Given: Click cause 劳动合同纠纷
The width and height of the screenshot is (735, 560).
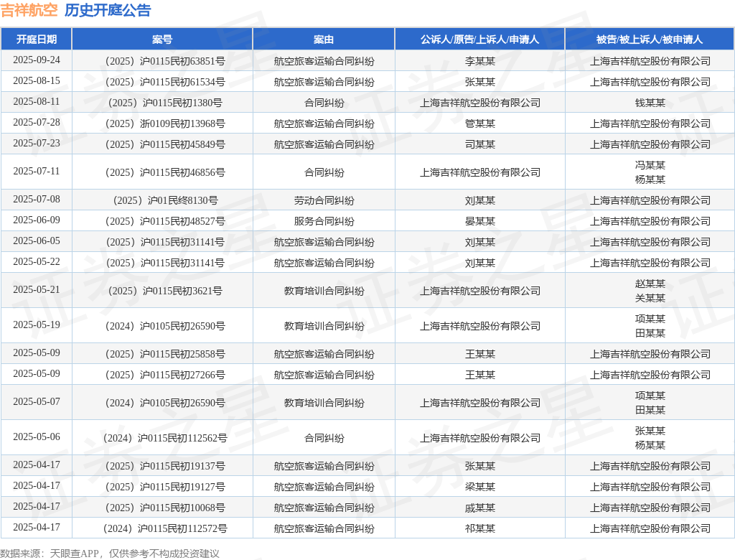Looking at the screenshot, I should click(324, 200).
